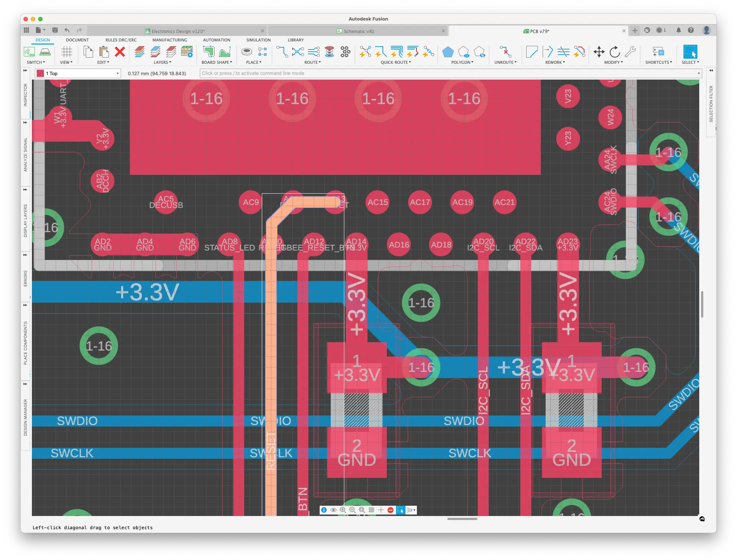Viewport: 737px width, 560px height.
Task: Click the Ripup unroute icon
Action: [x=505, y=52]
